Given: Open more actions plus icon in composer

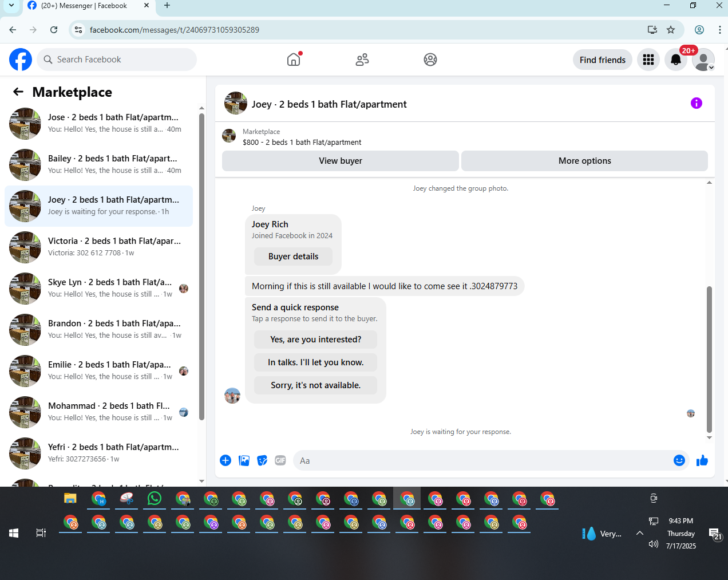Looking at the screenshot, I should coord(225,460).
